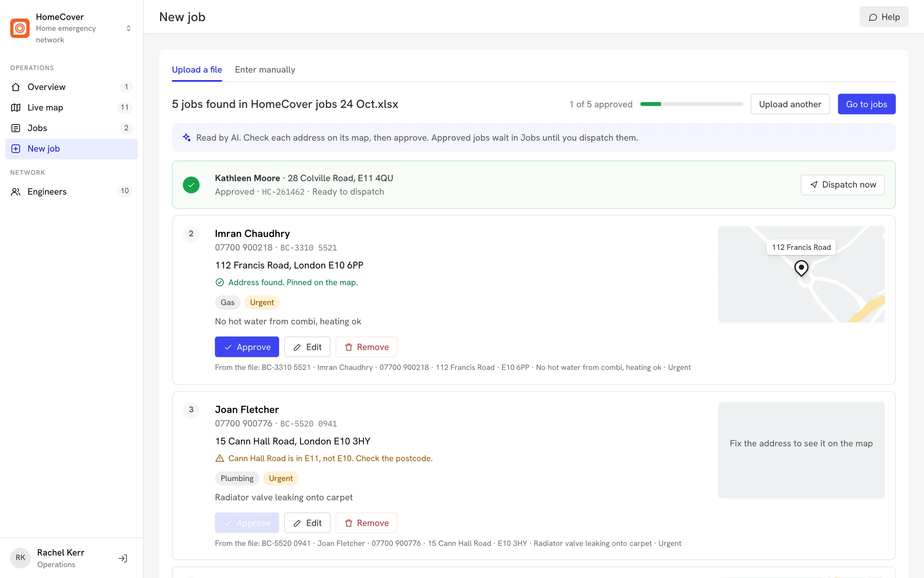This screenshot has width=924, height=578.
Task: Dispatch Kathleen Moore's job now
Action: 842,185
